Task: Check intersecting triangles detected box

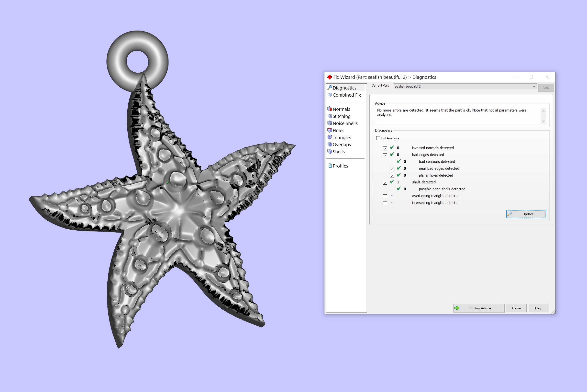Action: pos(385,203)
